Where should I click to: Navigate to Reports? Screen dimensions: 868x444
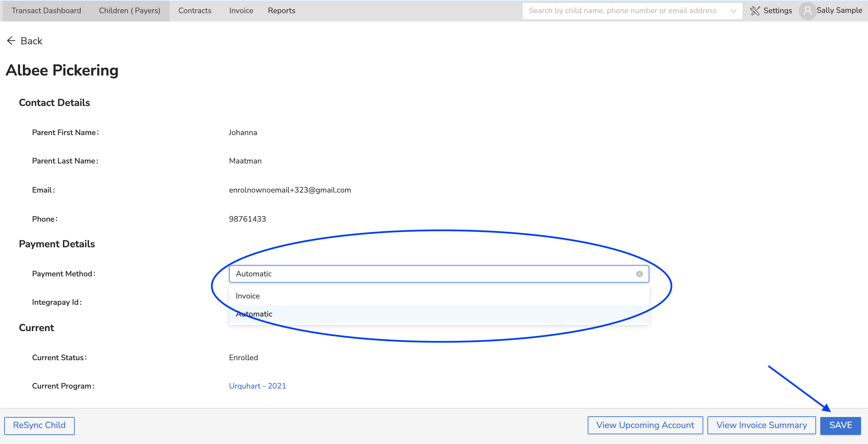coord(281,11)
